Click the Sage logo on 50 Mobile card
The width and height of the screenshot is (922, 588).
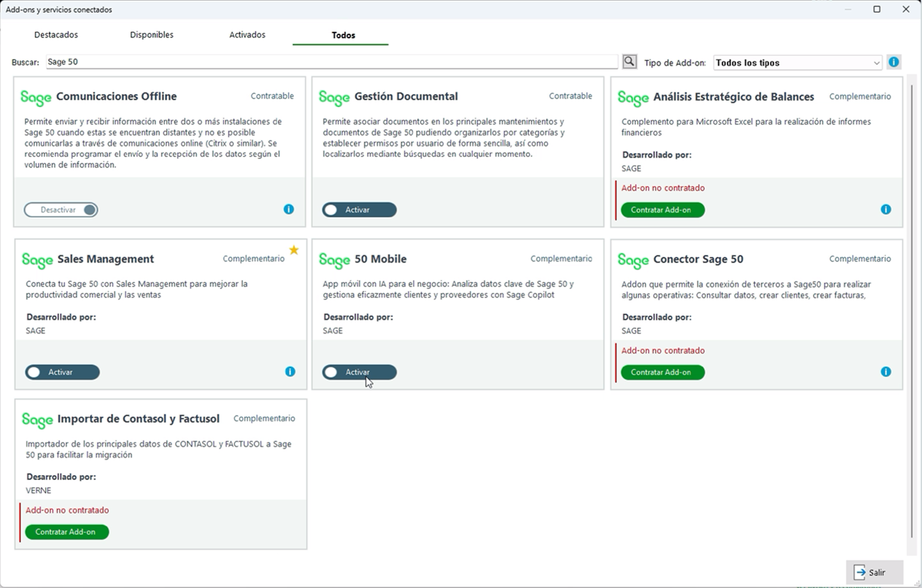pyautogui.click(x=334, y=259)
